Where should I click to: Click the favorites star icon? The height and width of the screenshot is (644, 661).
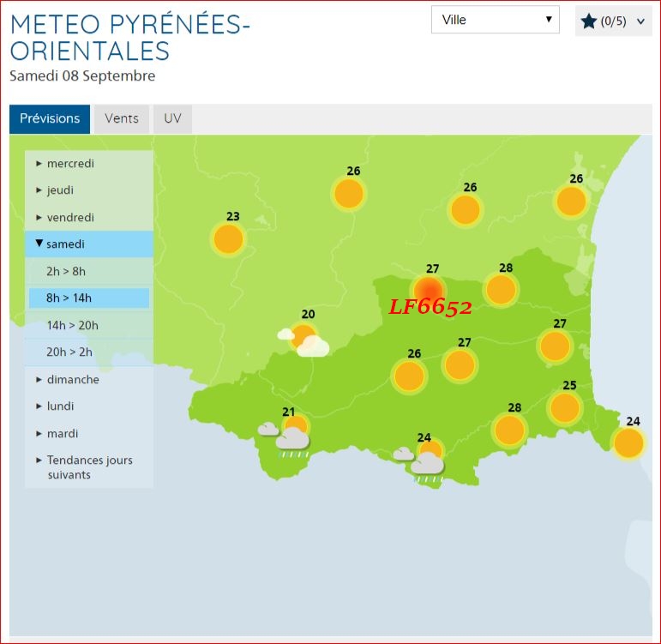[x=589, y=21]
